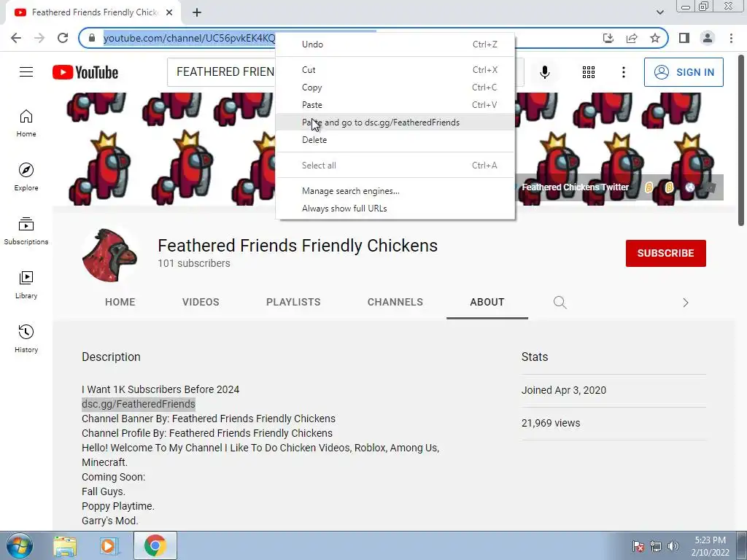Start voice search with the microphone

tap(545, 72)
